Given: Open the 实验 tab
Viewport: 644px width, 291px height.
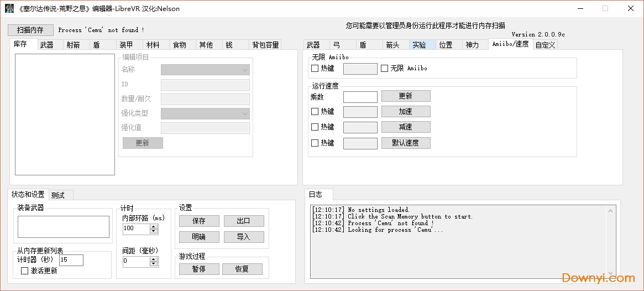Looking at the screenshot, I should click(423, 45).
